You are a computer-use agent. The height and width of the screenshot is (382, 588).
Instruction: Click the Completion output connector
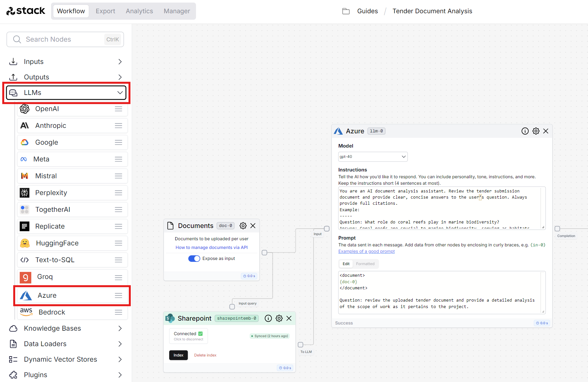point(557,229)
